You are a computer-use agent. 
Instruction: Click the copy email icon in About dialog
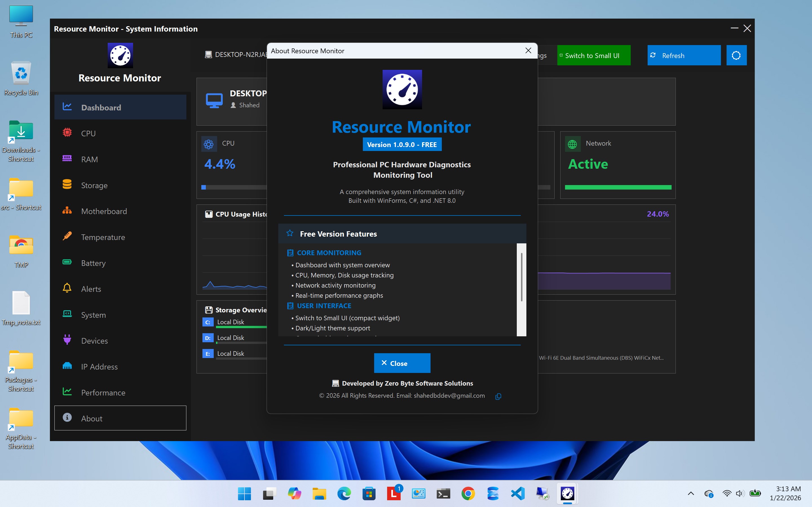click(498, 396)
